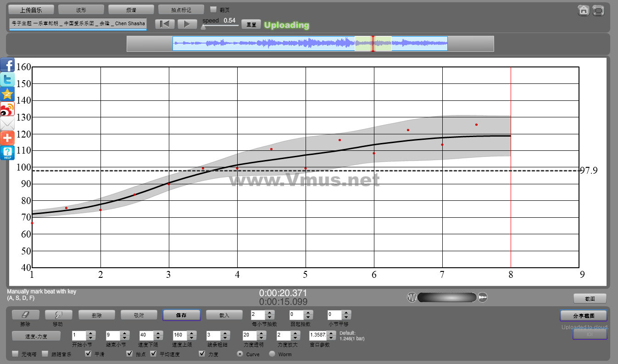Uncheck the 平均速度 checkbox
618x364 pixels.
(153, 354)
